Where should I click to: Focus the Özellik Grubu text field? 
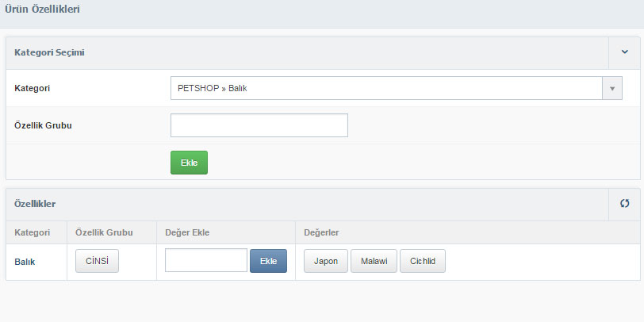click(259, 125)
